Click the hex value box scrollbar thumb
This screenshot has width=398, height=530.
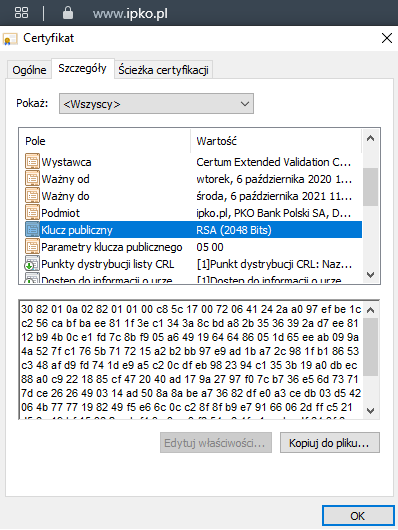pyautogui.click(x=370, y=347)
